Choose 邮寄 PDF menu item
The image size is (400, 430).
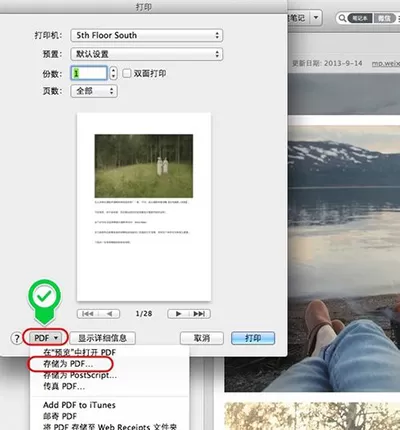pos(110,416)
